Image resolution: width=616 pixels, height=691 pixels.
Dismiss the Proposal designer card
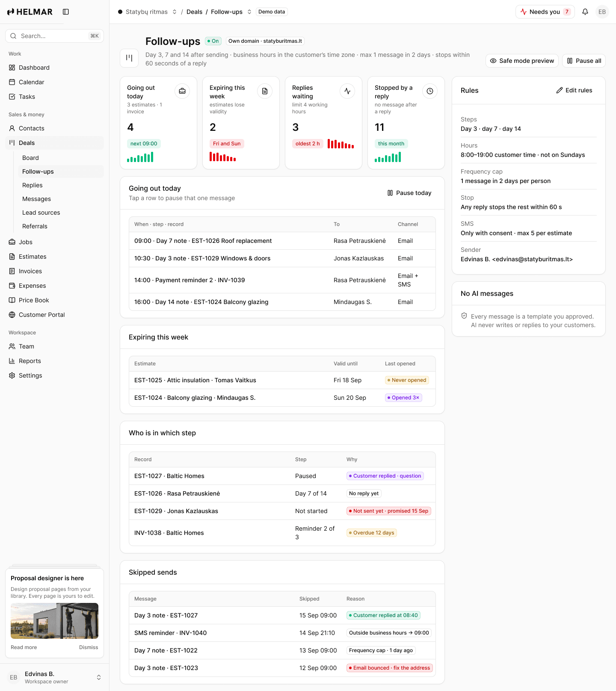pos(89,647)
